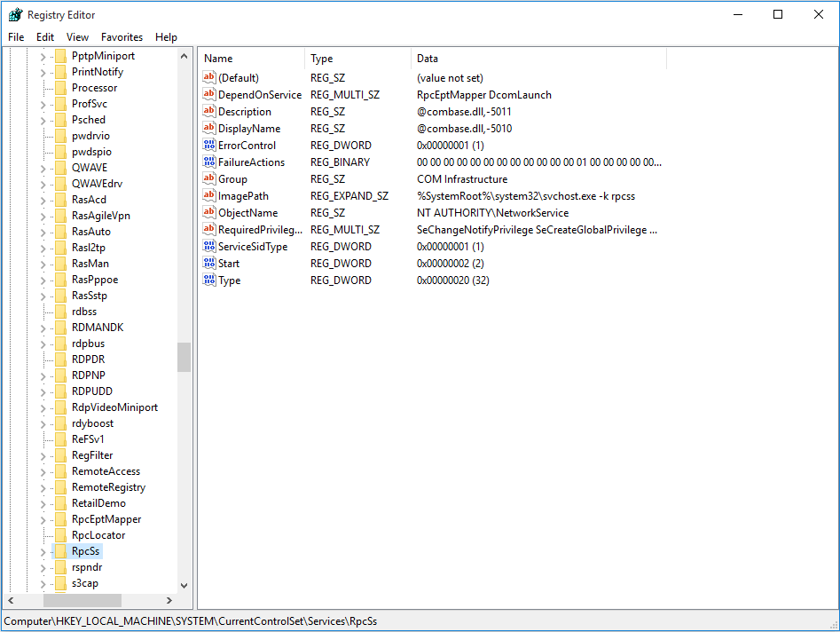
Task: Select the RetailDemo key
Action: pos(98,502)
